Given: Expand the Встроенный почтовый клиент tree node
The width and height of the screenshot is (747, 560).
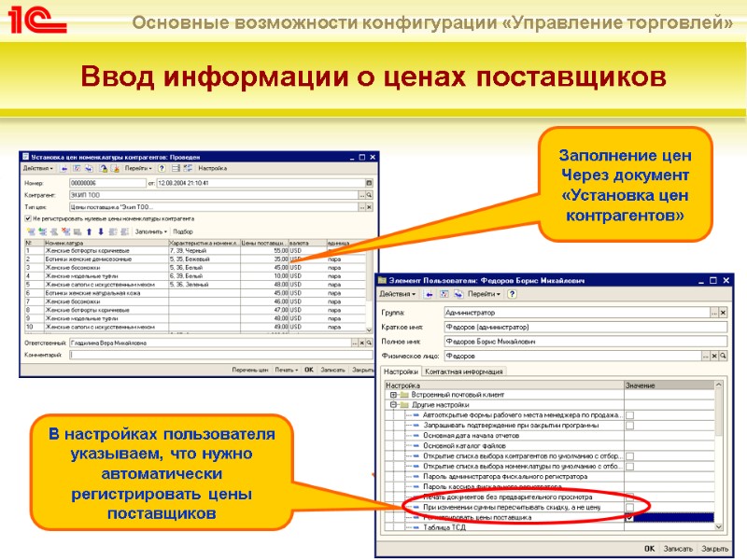Looking at the screenshot, I should coord(393,394).
